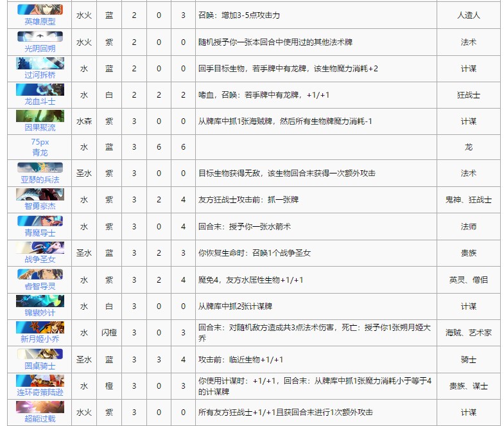Follow the 英雄原型 name link

[40, 21]
